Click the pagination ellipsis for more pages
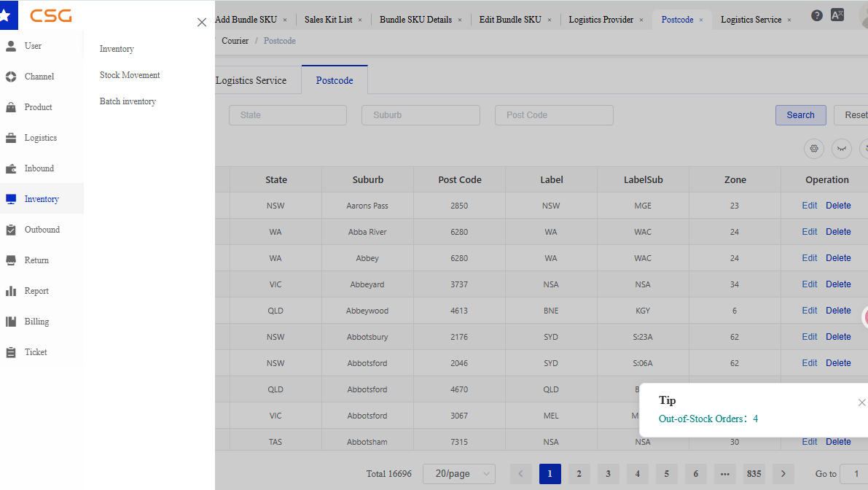868x490 pixels. (725, 474)
